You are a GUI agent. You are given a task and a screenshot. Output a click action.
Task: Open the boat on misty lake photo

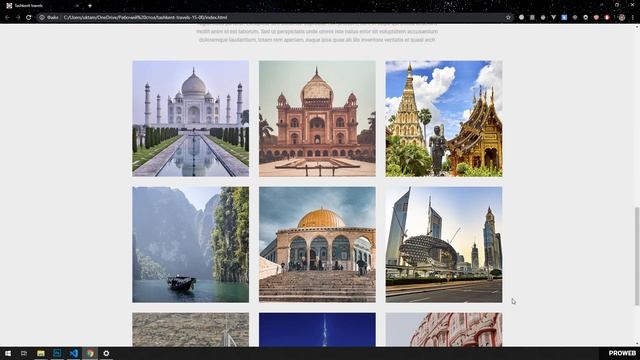coord(191,244)
